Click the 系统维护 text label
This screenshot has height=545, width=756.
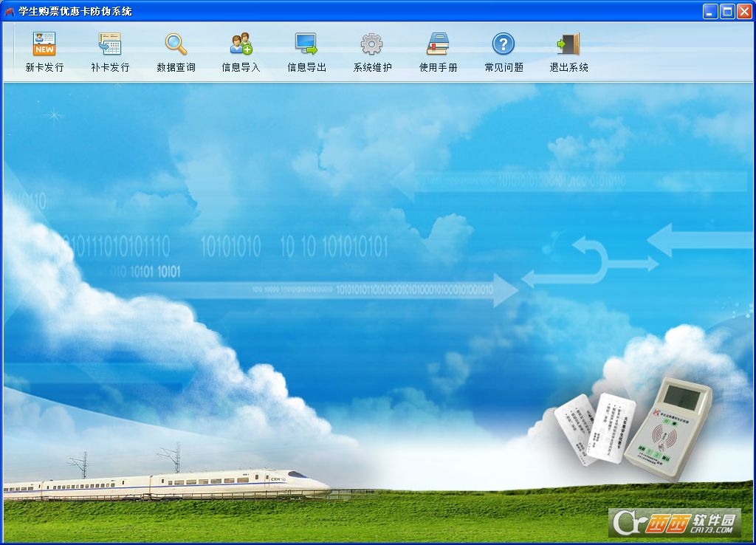coord(372,67)
